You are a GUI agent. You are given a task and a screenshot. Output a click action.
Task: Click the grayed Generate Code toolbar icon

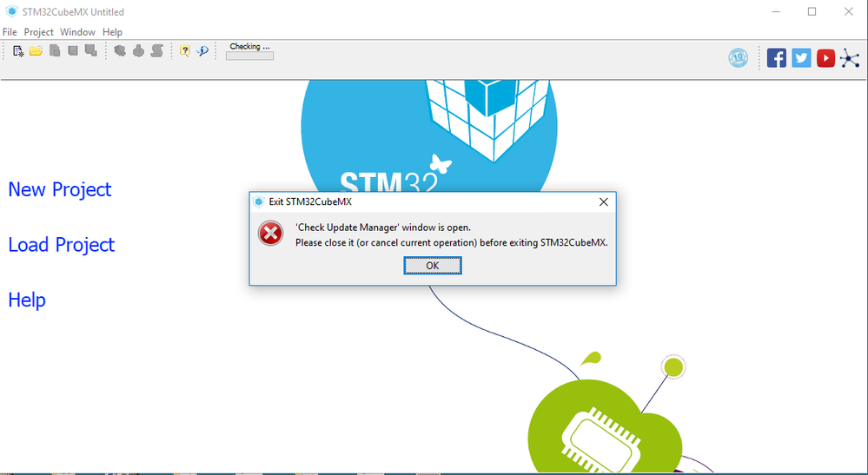click(138, 51)
